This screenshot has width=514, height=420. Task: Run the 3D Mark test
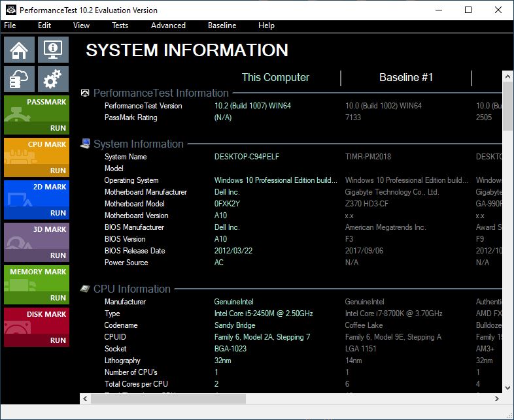58,255
